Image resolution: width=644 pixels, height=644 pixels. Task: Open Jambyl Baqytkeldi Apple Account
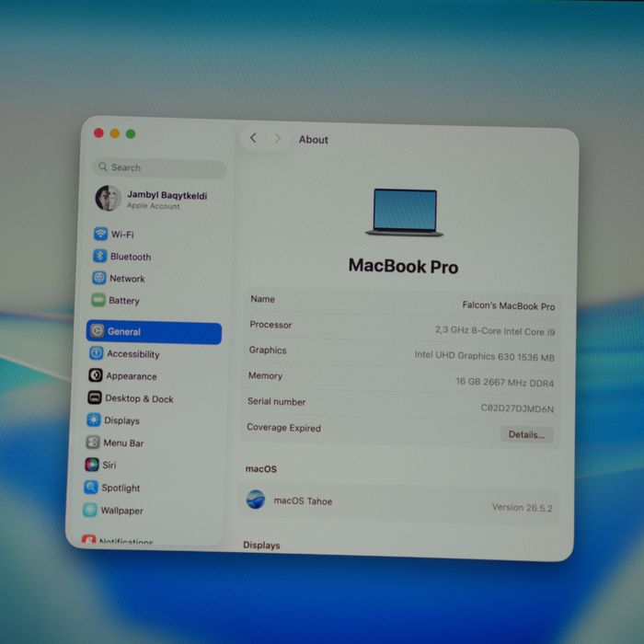tap(152, 199)
